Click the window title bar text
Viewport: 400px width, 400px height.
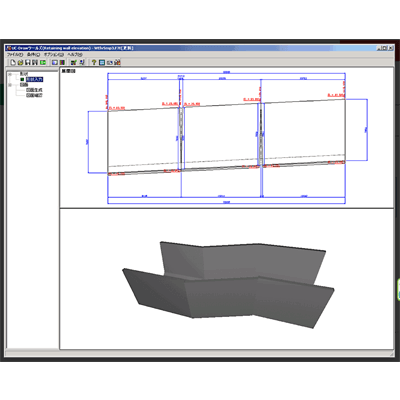(x=72, y=48)
